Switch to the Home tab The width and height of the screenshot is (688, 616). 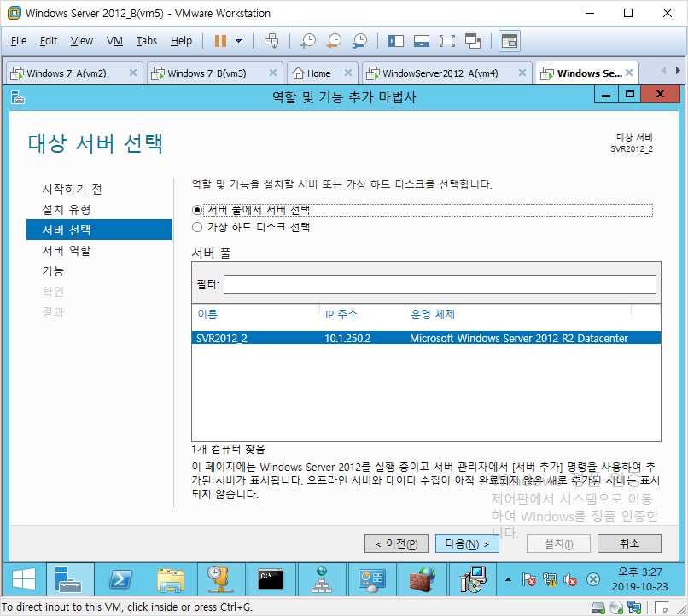click(x=318, y=73)
